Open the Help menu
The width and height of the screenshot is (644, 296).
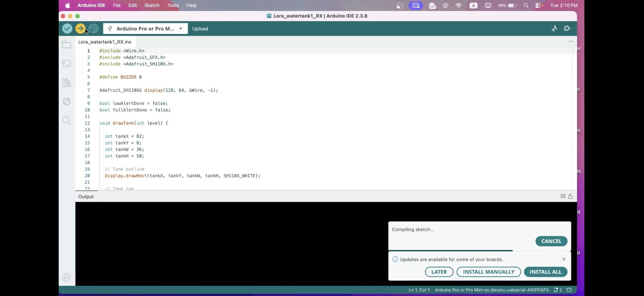click(x=191, y=5)
